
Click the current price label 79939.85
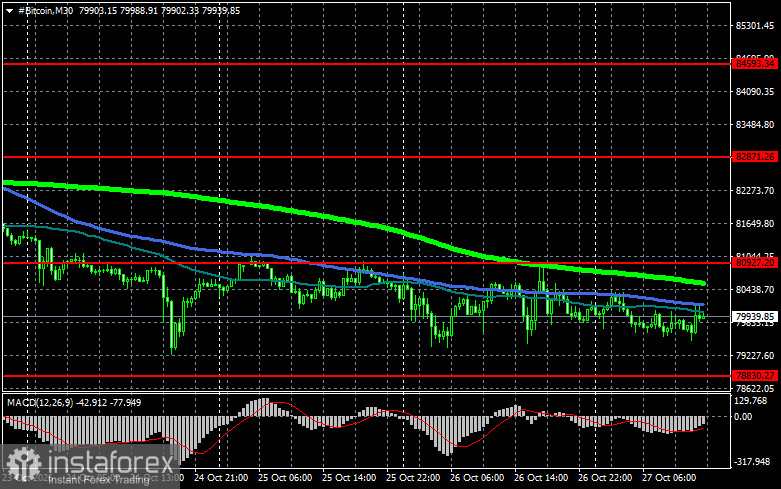[755, 317]
